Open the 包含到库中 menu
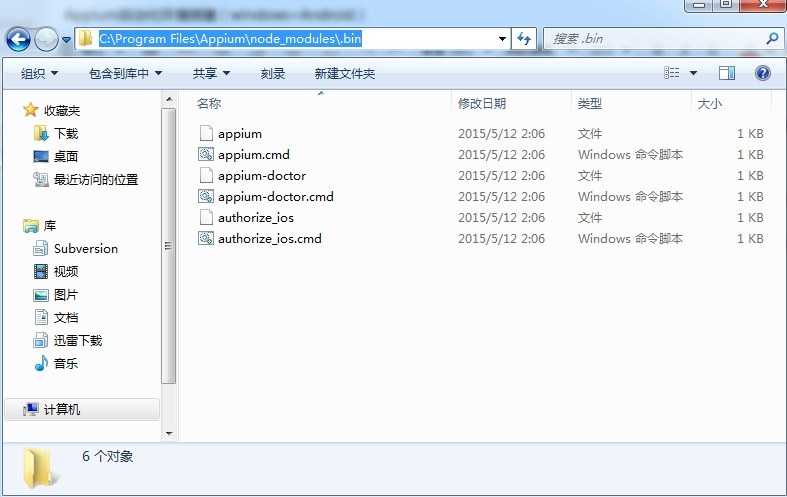 125,74
